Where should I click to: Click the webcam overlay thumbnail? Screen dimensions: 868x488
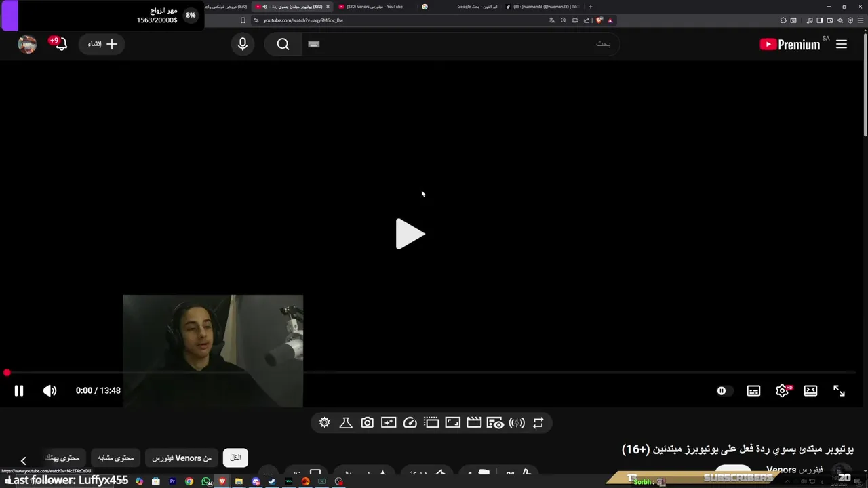click(213, 351)
